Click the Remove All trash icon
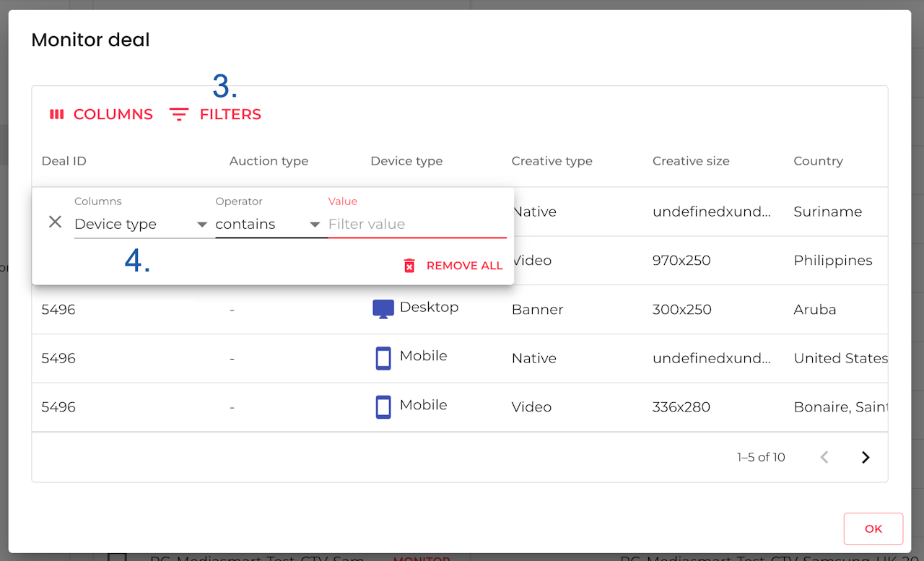This screenshot has height=561, width=924. (409, 266)
